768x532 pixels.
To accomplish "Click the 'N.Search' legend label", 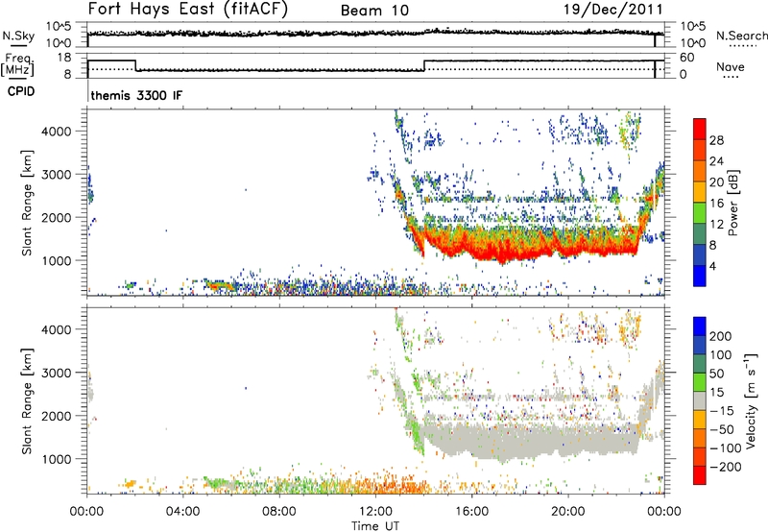I will (741, 36).
